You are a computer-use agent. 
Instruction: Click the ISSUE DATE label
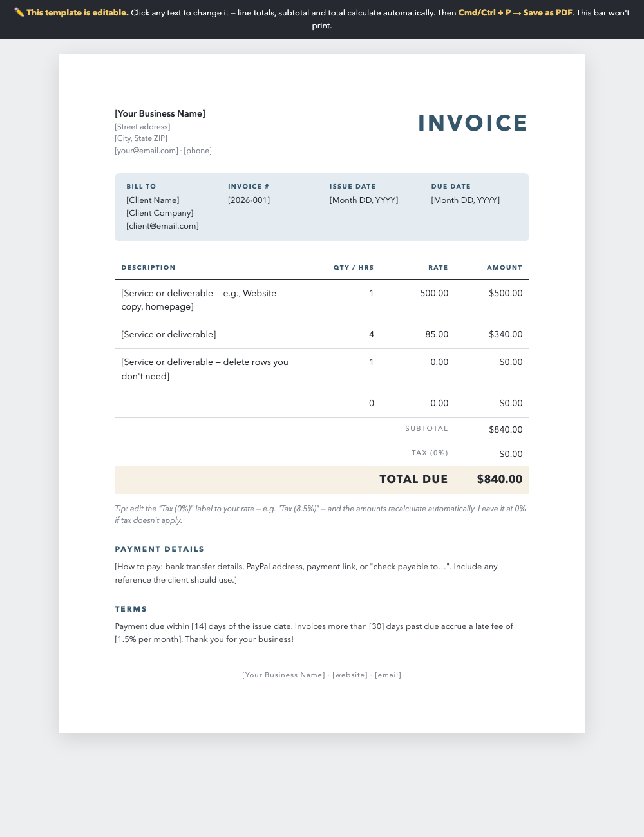(x=352, y=186)
